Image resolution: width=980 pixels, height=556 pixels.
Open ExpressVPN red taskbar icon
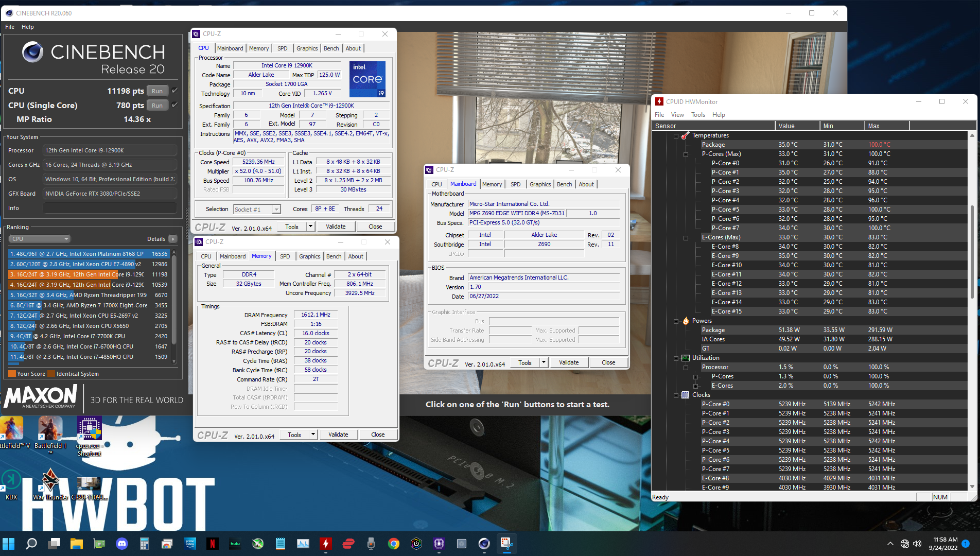click(x=348, y=544)
